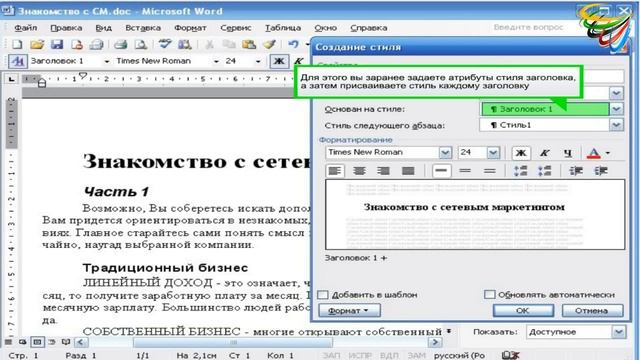Open Print Preview from the toolbar

140,44
